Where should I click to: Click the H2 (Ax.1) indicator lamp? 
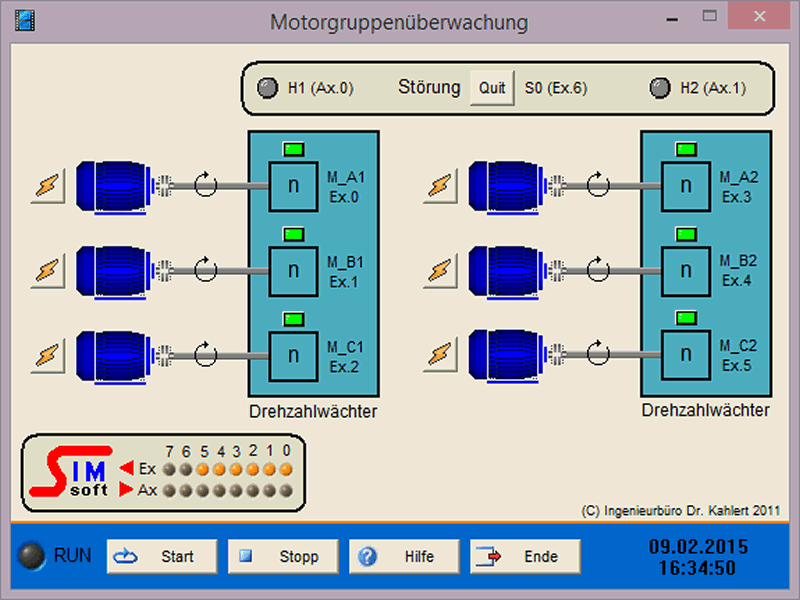coord(659,88)
